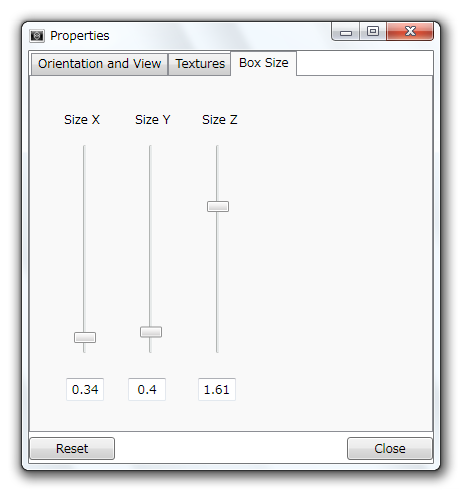
Task: Click the Reset button
Action: point(72,449)
